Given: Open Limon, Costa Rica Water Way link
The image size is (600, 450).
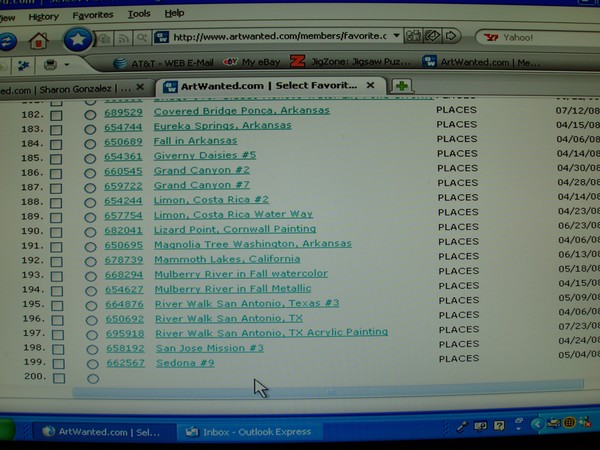Looking at the screenshot, I should 233,214.
